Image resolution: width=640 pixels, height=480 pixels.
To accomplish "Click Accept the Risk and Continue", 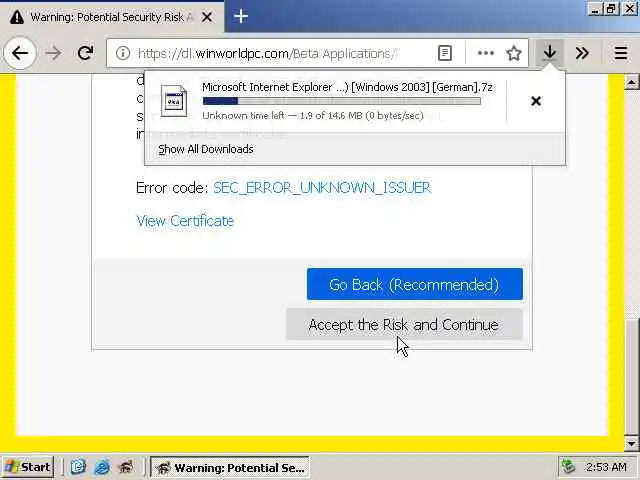I will tap(404, 324).
